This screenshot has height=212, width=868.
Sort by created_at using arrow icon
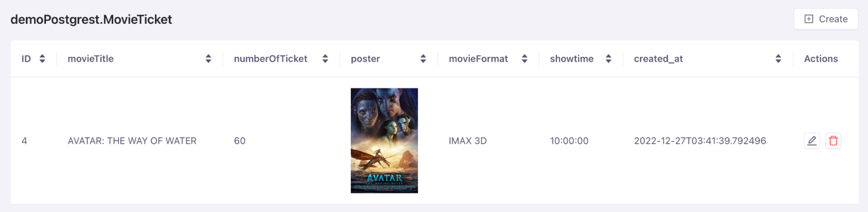pyautogui.click(x=778, y=59)
